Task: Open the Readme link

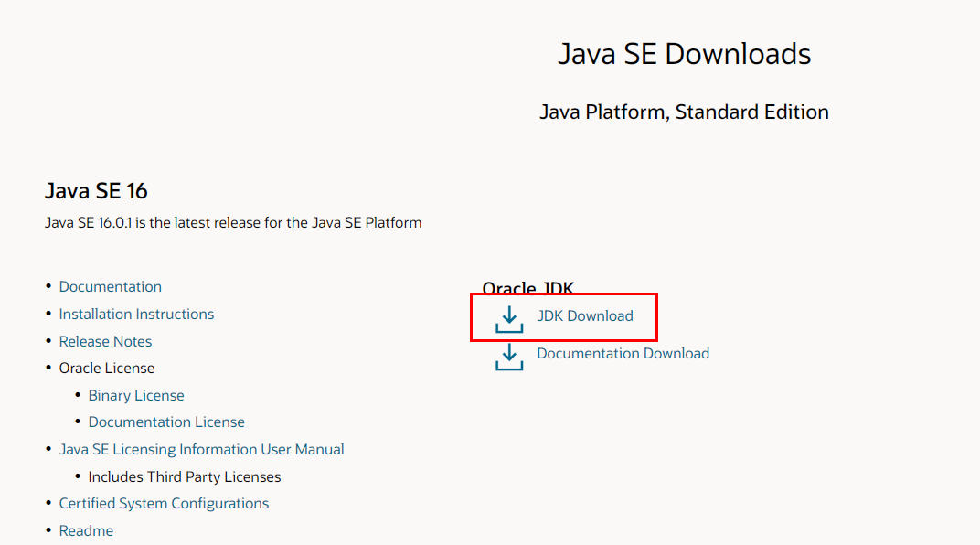Action: coord(86,531)
